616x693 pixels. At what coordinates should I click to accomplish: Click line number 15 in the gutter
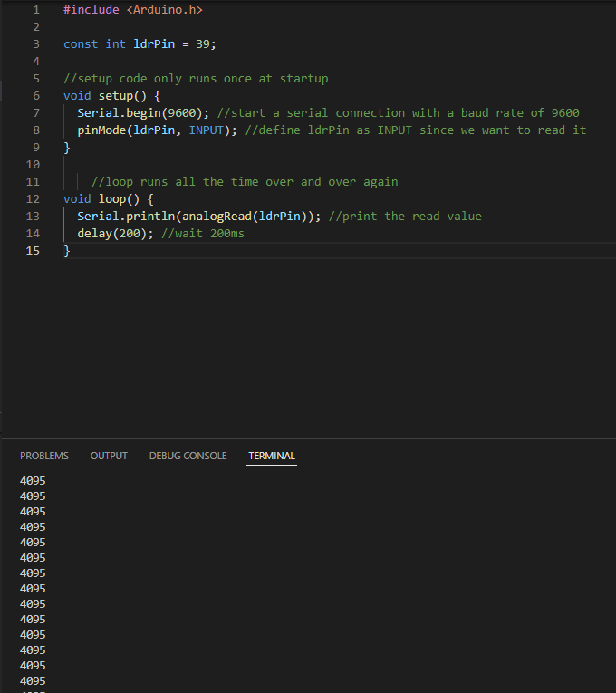point(33,251)
